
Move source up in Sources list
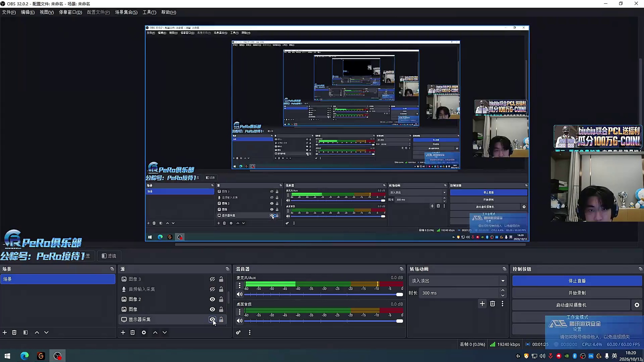coord(155,332)
